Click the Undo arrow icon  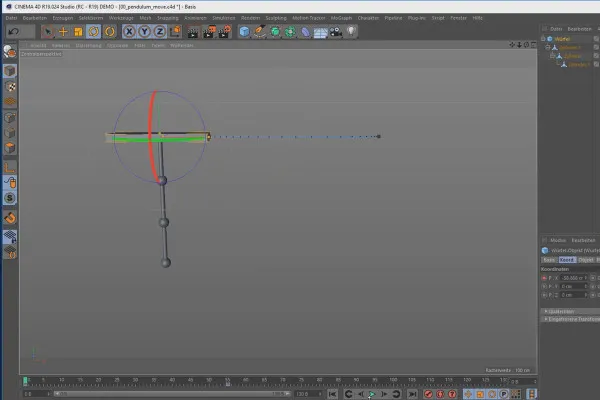tap(13, 31)
